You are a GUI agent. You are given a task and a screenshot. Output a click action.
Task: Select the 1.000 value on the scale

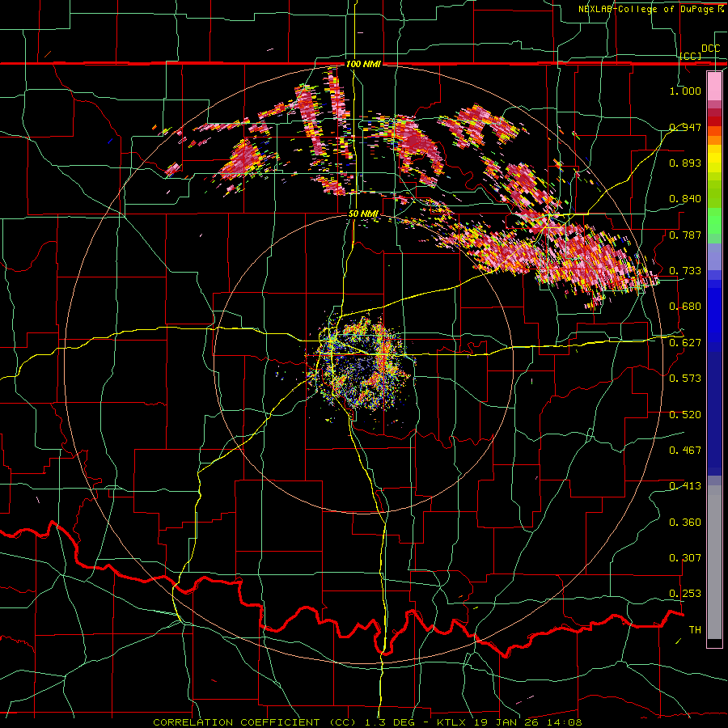click(x=685, y=91)
